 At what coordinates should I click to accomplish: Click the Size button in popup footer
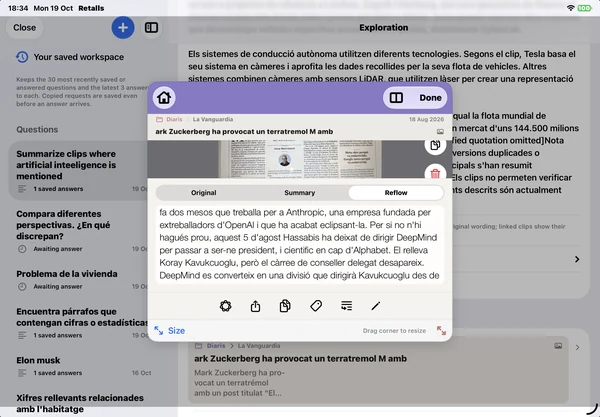(x=170, y=331)
